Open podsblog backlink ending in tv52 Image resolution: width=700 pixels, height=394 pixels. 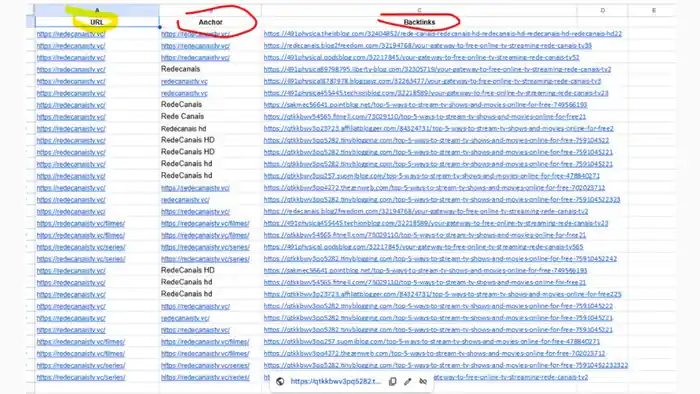click(x=421, y=57)
